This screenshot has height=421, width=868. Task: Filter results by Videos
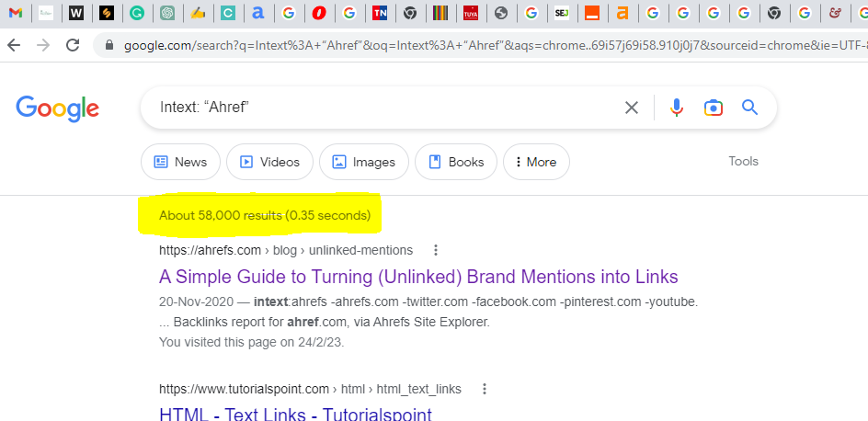point(269,162)
